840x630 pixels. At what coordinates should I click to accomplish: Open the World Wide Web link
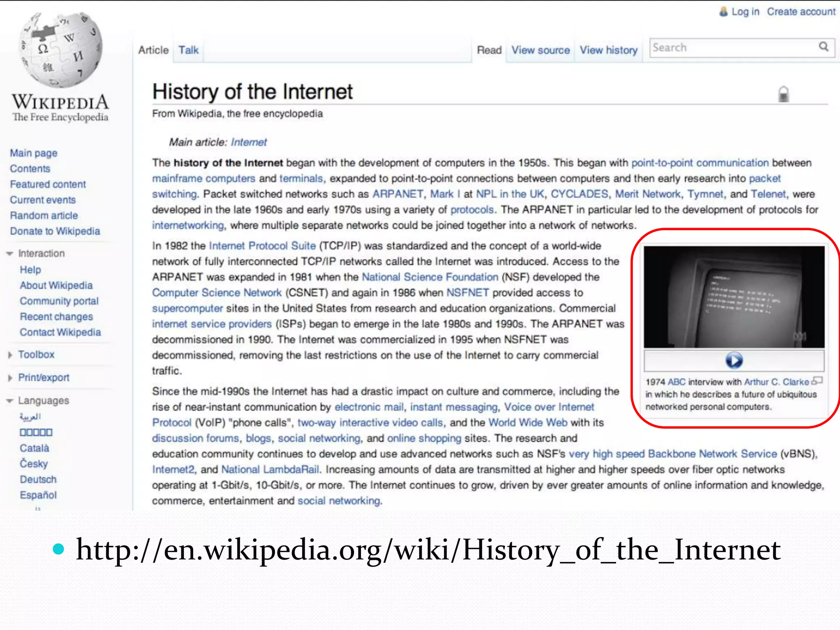pyautogui.click(x=528, y=422)
